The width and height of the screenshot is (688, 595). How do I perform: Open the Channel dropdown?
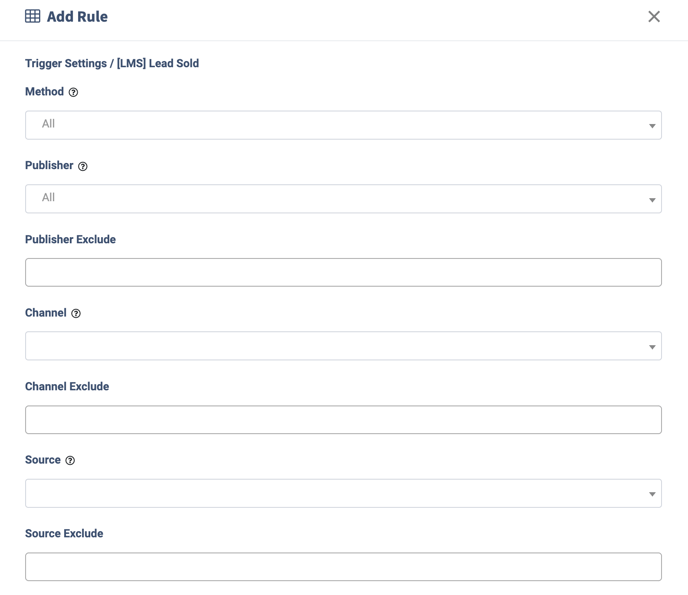click(343, 346)
